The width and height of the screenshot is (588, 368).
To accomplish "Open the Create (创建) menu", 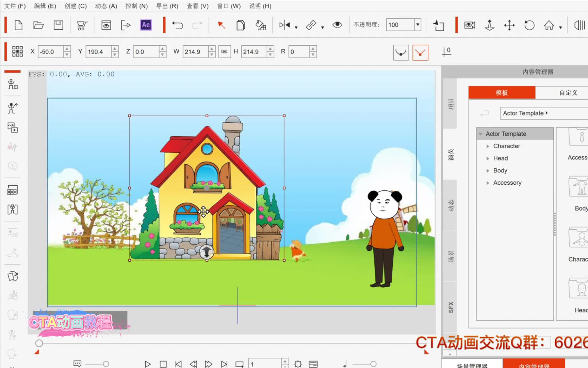I will [76, 6].
